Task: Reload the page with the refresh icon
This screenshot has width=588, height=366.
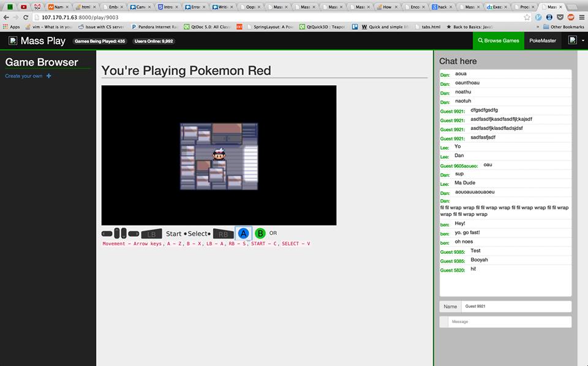Action: coord(26,17)
